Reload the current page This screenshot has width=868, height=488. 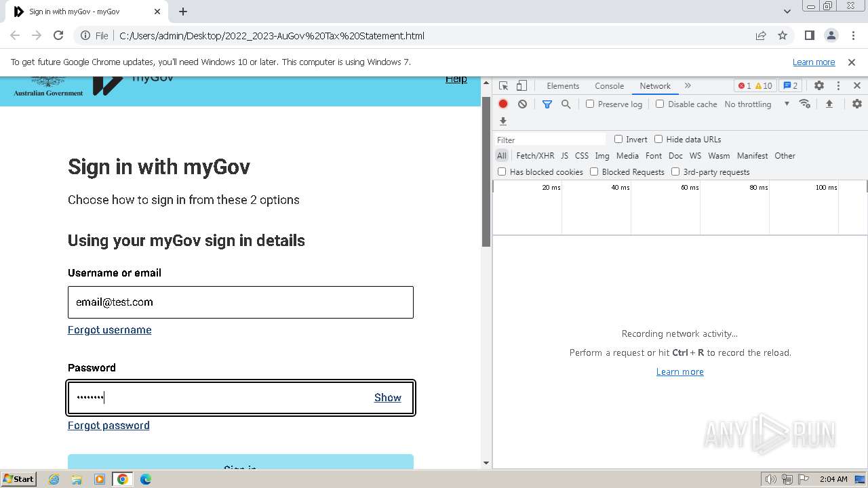58,35
